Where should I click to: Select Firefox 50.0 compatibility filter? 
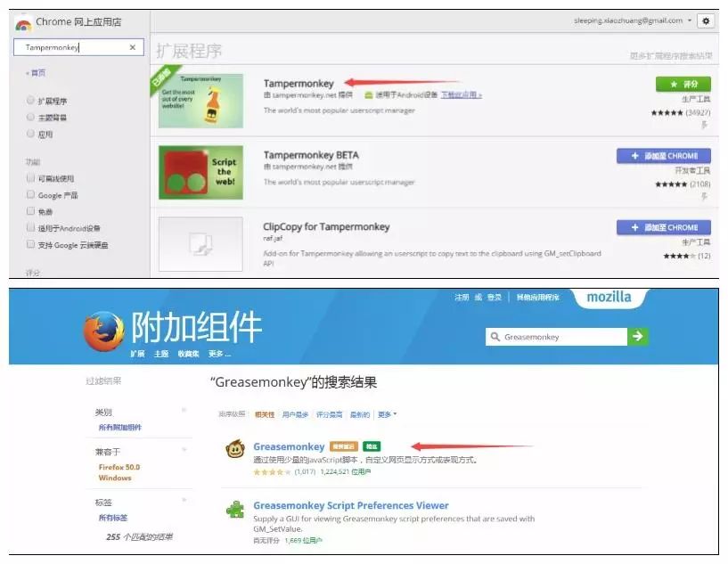coord(119,467)
